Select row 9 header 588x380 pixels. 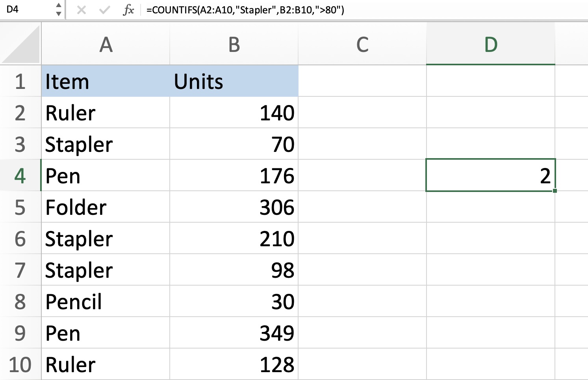20,333
